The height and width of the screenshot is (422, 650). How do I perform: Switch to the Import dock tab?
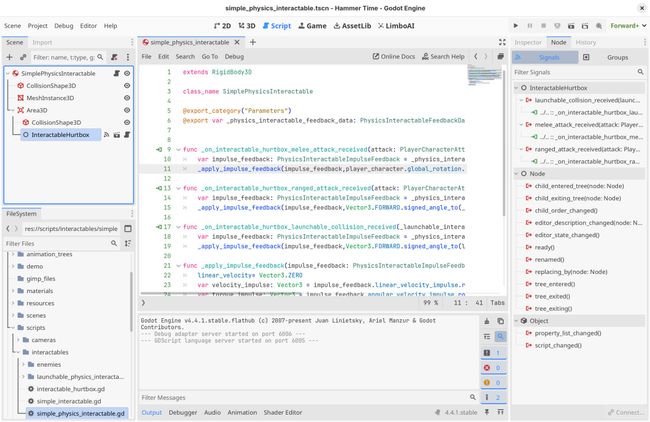point(42,42)
